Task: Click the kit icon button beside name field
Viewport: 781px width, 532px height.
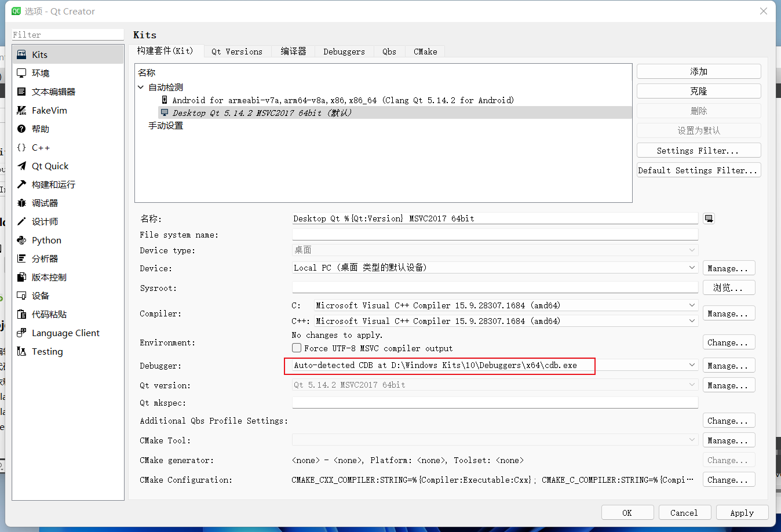Action: click(709, 218)
